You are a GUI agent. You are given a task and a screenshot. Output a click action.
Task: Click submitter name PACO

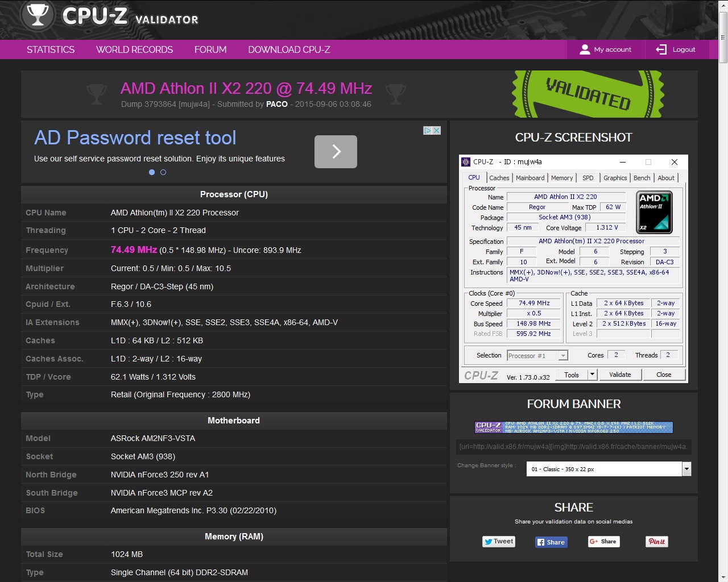coord(277,104)
